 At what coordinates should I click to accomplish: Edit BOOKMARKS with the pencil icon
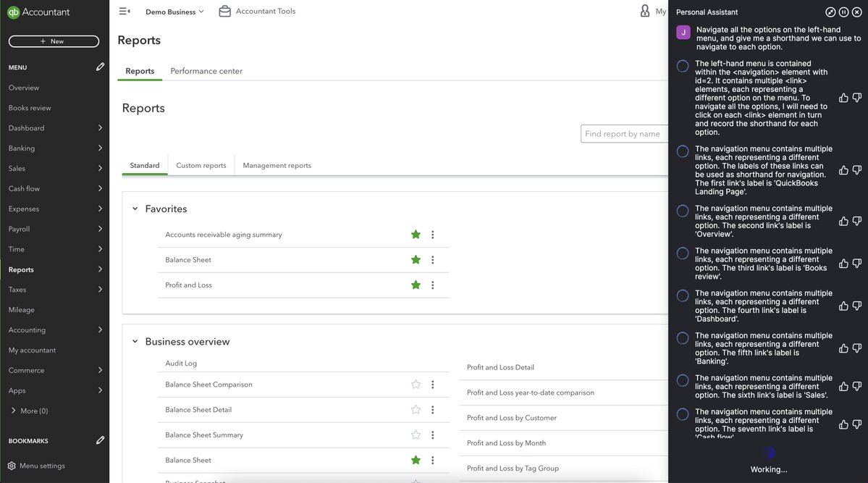click(100, 440)
